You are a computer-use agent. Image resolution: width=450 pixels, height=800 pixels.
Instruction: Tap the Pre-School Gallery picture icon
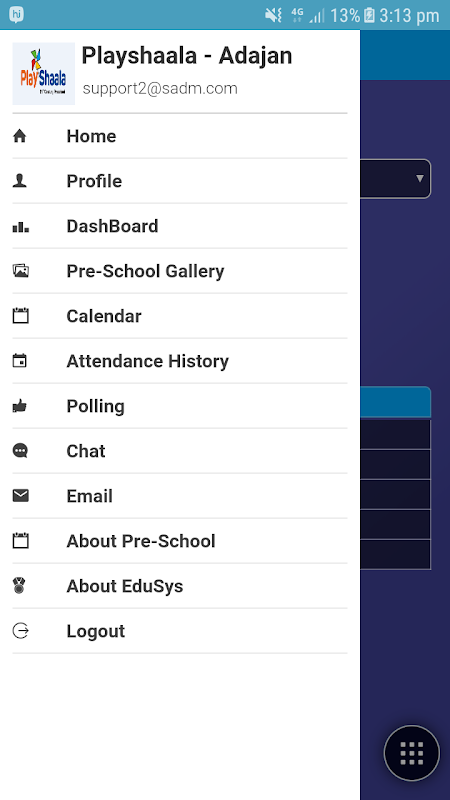coord(20,271)
